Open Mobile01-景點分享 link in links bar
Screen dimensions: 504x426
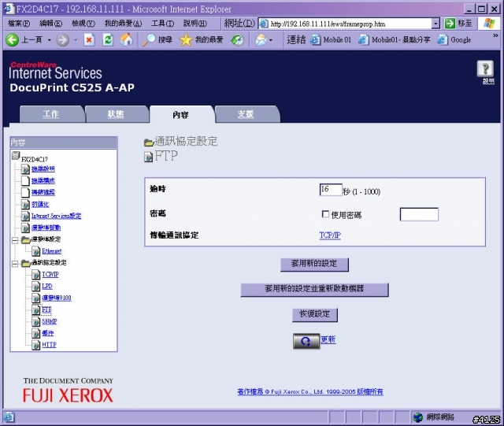coord(394,40)
